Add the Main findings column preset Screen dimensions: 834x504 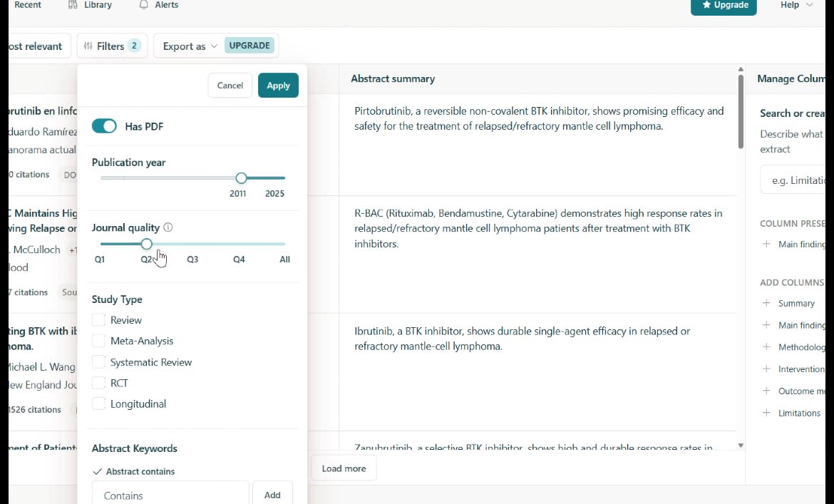click(x=767, y=244)
